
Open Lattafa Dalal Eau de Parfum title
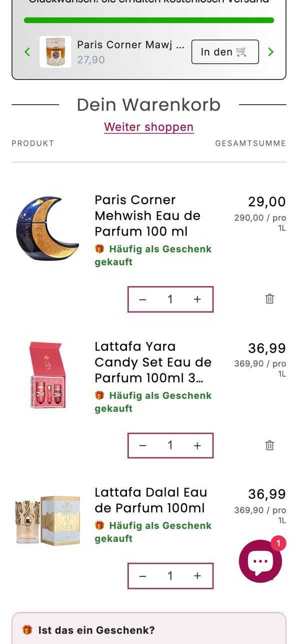150,500
